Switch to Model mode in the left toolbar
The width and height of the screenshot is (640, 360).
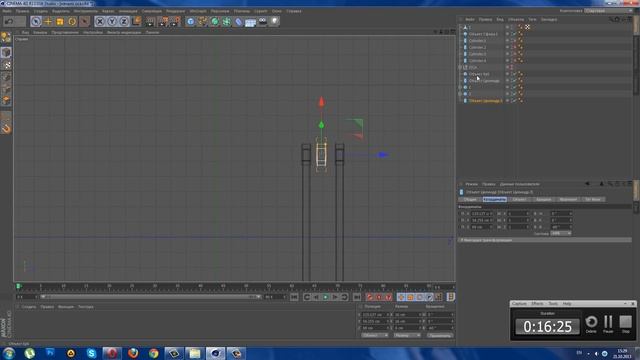pyautogui.click(x=6, y=52)
